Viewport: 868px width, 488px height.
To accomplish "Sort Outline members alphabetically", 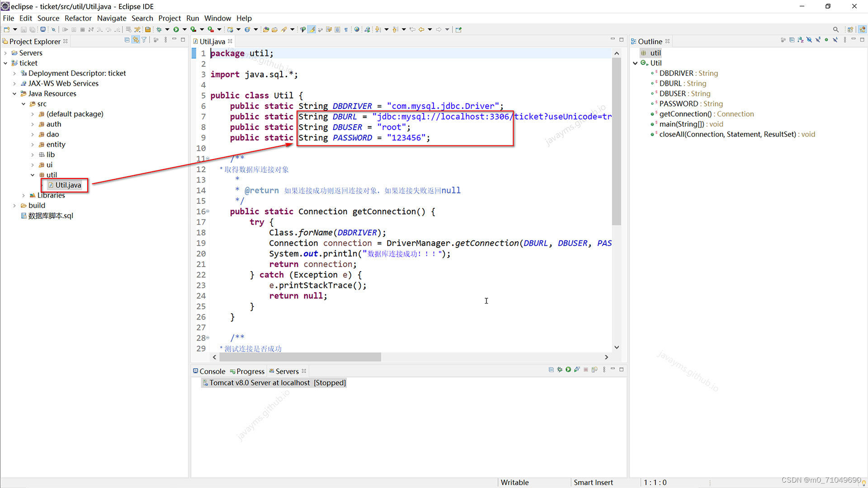I will click(x=801, y=40).
